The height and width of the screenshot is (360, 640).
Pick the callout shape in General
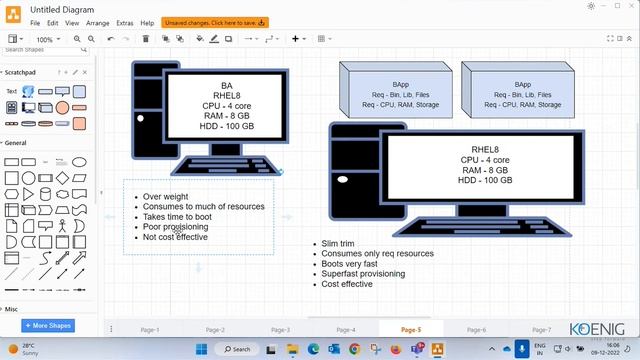[x=45, y=226]
